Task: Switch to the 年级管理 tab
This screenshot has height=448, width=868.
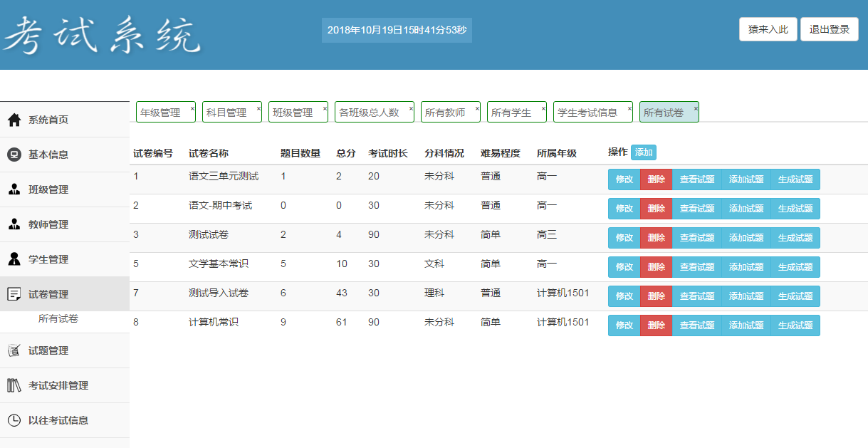Action: pos(161,111)
